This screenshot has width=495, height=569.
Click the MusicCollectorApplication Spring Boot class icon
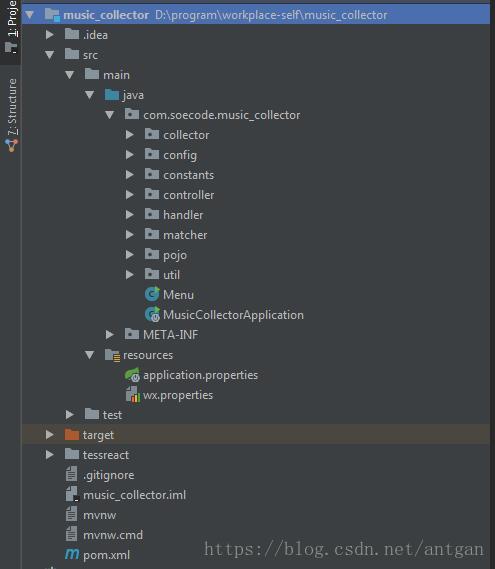(x=152, y=314)
